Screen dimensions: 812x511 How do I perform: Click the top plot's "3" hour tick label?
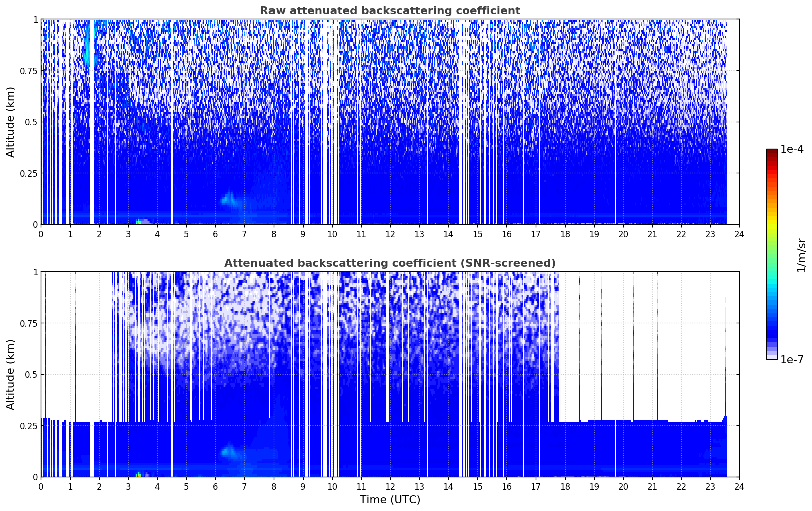(128, 234)
